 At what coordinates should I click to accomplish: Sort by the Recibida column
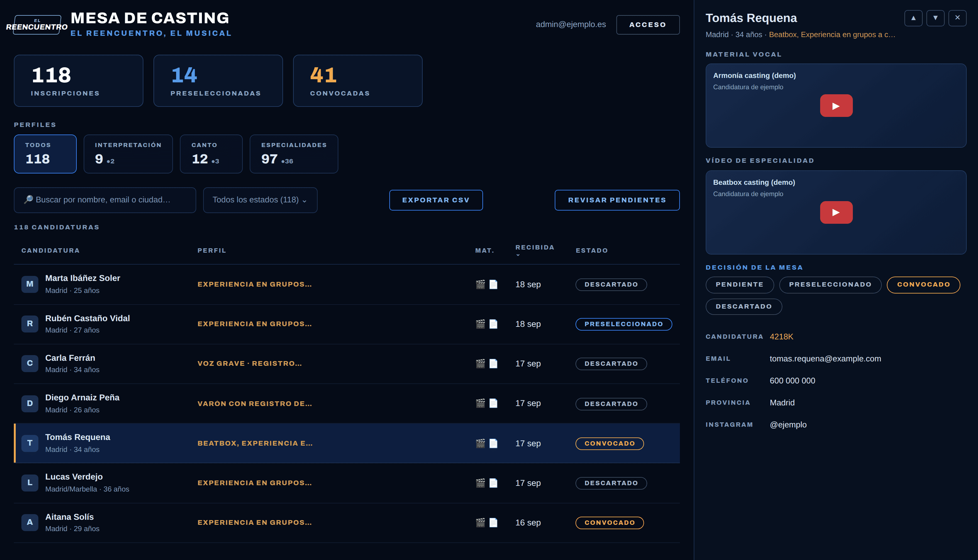pos(535,250)
